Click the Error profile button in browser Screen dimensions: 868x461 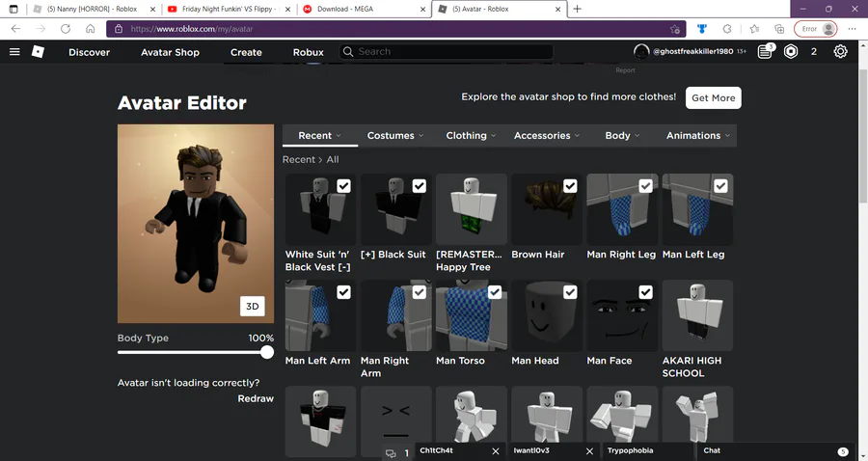click(x=816, y=29)
